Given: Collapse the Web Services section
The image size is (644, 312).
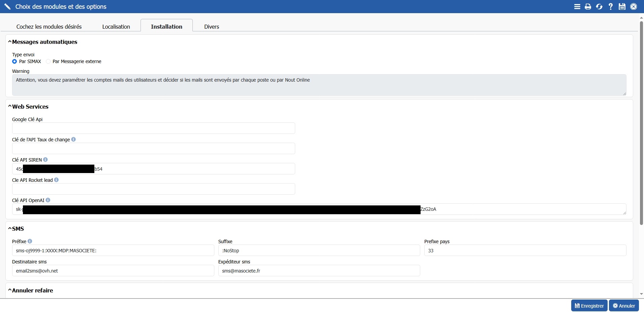Looking at the screenshot, I should [x=10, y=107].
